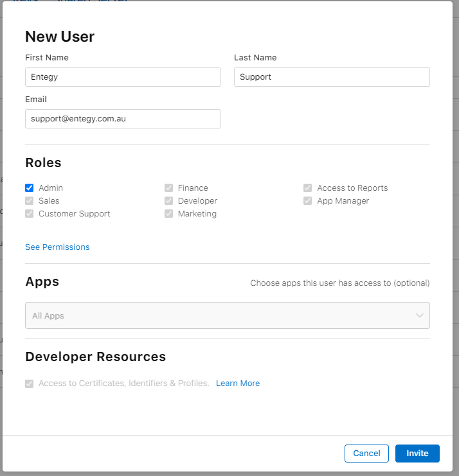
Task: Toggle the Sales role checkbox
Action: [29, 200]
